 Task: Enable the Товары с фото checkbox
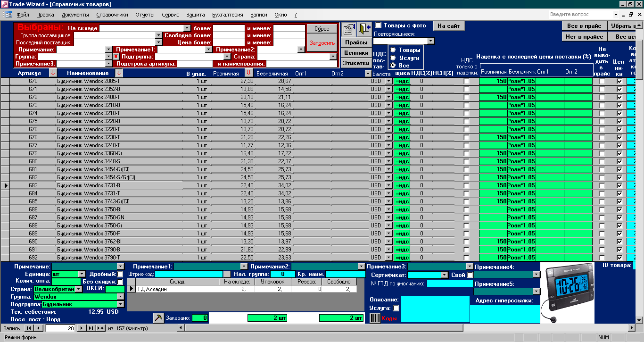pos(379,25)
